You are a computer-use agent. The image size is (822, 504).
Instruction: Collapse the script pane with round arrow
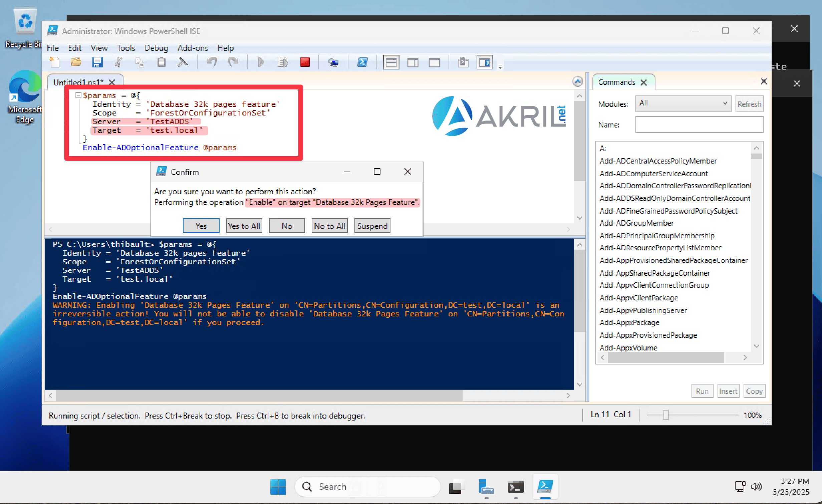(577, 81)
